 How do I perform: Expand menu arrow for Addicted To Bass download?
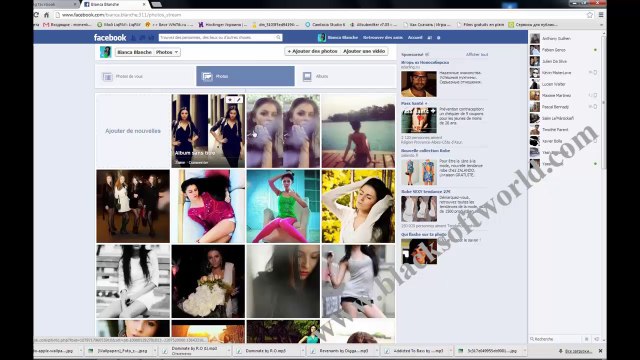450,351
